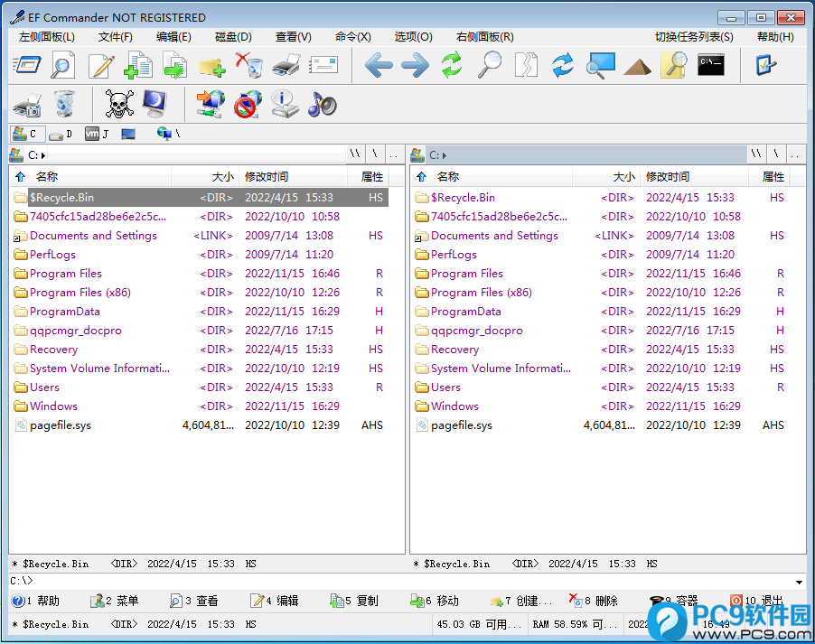Click the delete to recycle bin icon

[249, 66]
